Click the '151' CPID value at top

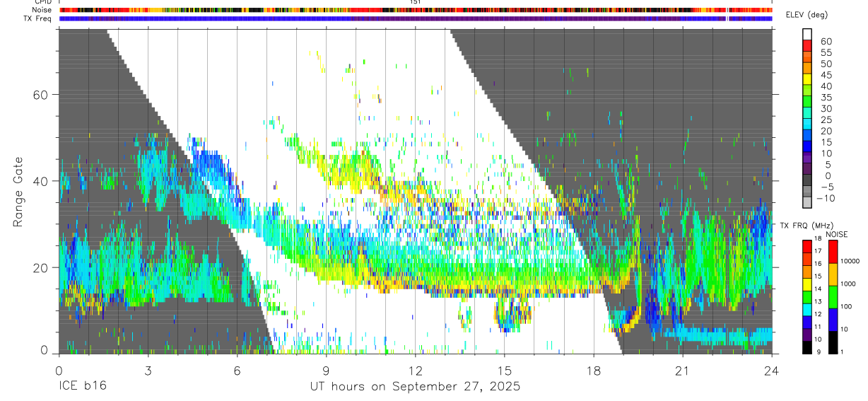(x=416, y=2)
